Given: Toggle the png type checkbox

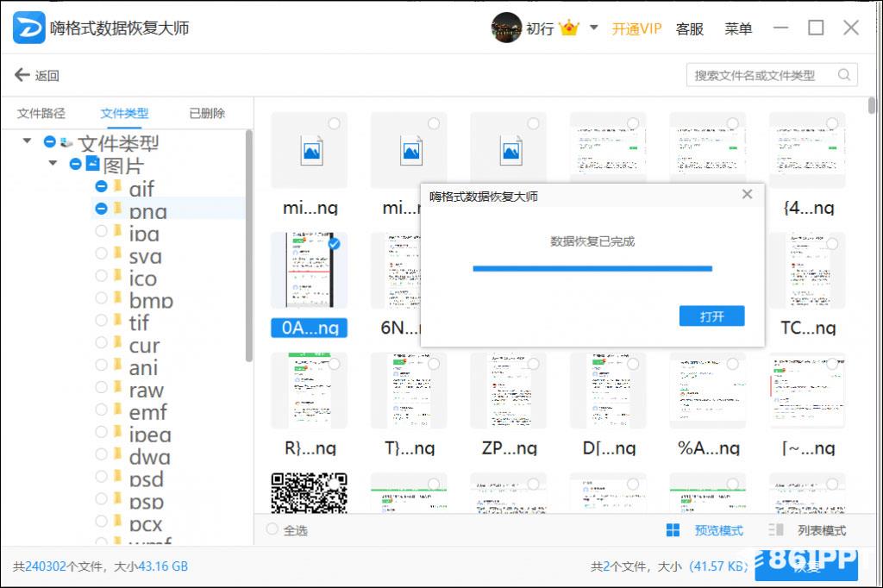Looking at the screenshot, I should pyautogui.click(x=102, y=209).
